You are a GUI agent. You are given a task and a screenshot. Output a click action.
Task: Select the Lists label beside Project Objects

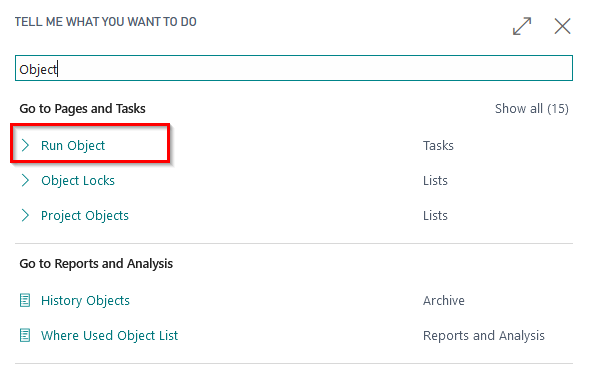(x=435, y=216)
